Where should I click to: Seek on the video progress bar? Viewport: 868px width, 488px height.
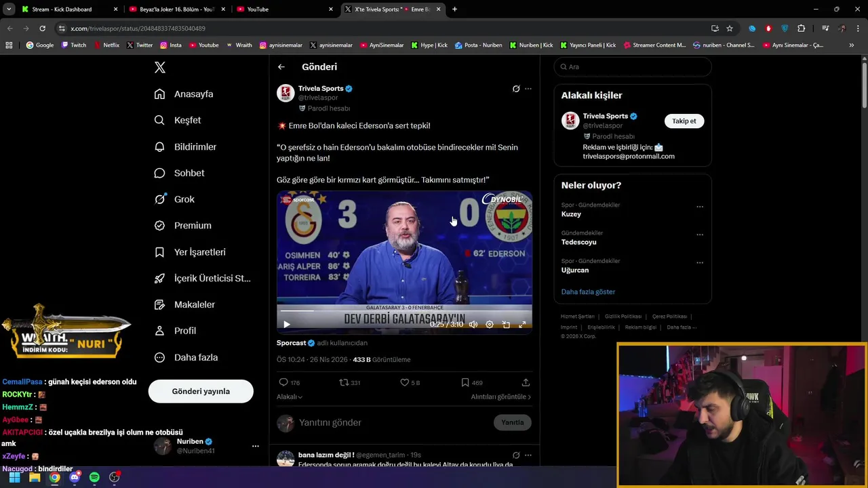(404, 311)
